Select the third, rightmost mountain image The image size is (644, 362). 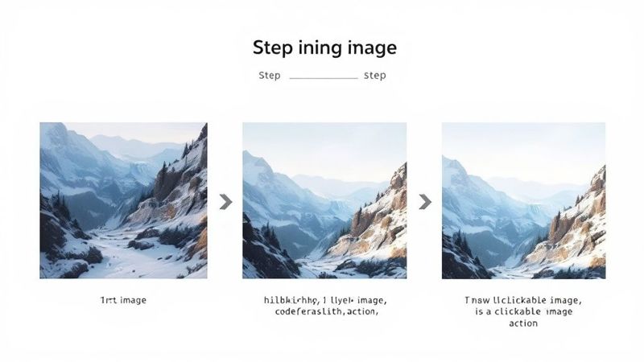pyautogui.click(x=524, y=200)
